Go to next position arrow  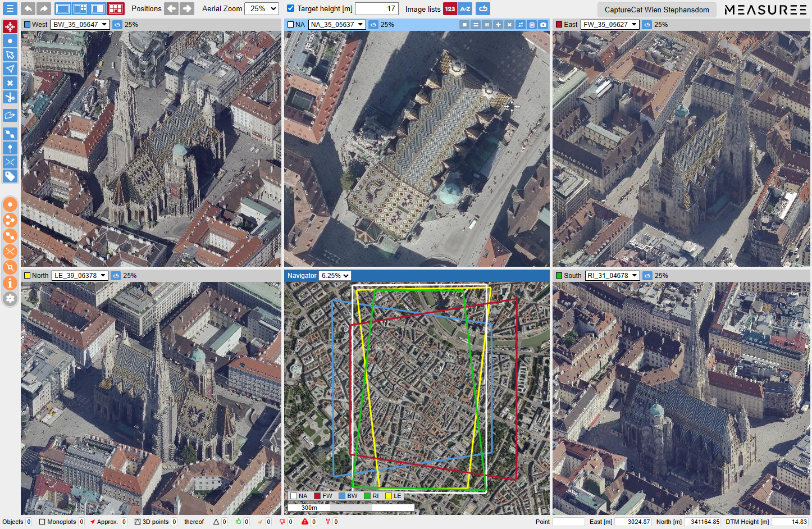pos(187,9)
